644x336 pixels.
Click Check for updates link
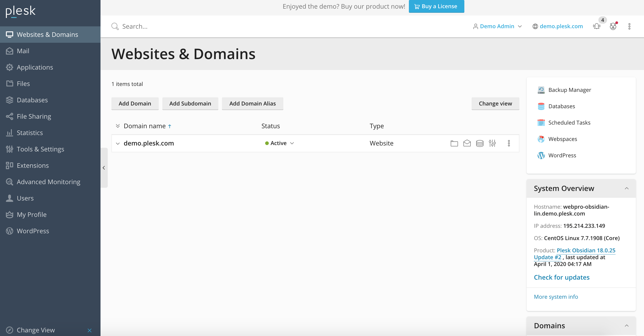(x=561, y=277)
